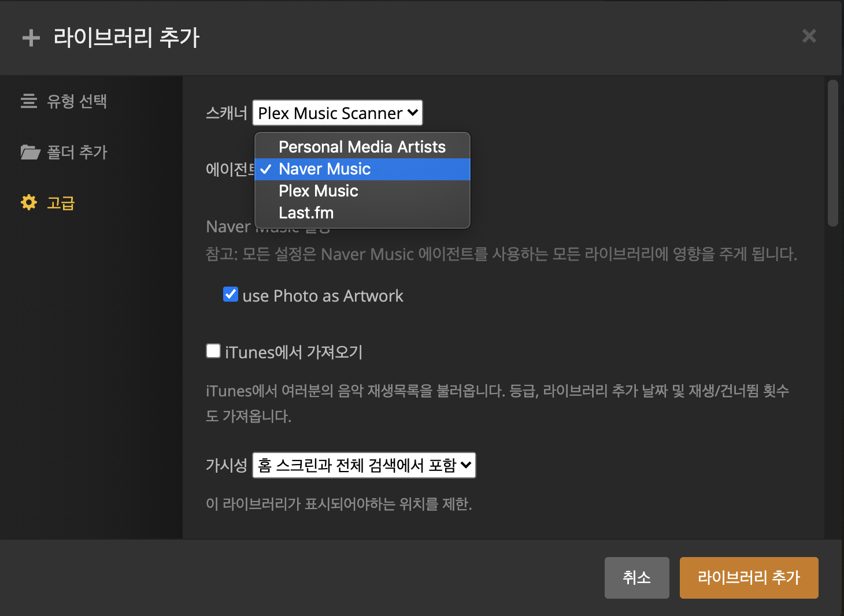Image resolution: width=844 pixels, height=616 pixels.
Task: Choose Last.fm agent option
Action: (x=362, y=213)
